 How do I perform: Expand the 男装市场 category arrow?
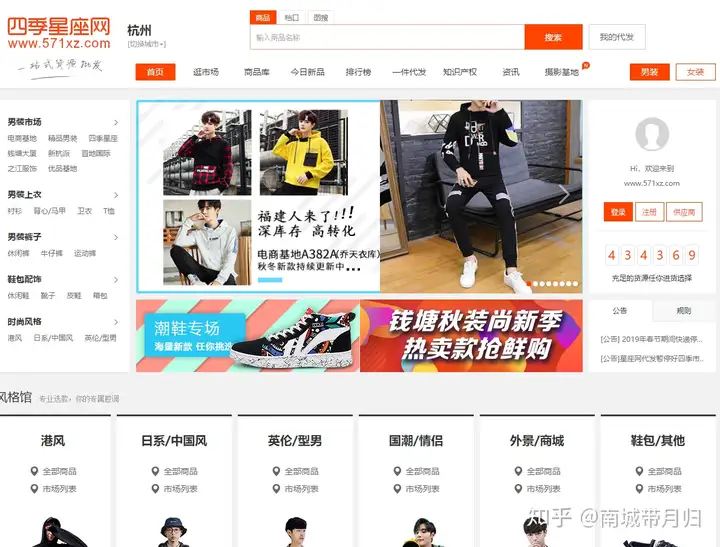(x=116, y=122)
